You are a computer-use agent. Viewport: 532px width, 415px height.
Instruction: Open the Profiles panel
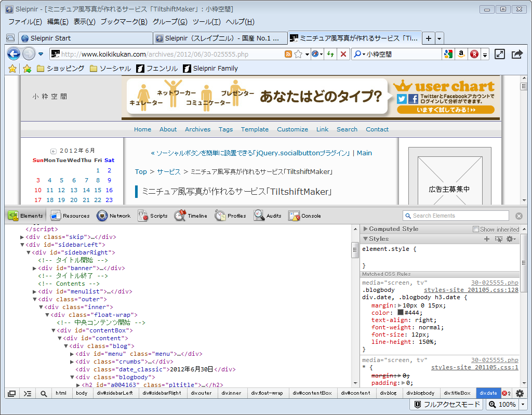[x=230, y=216]
